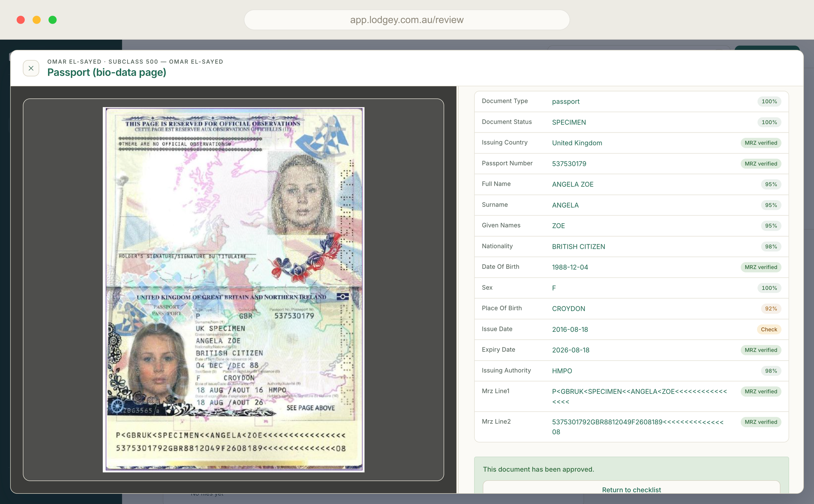Click the Mrz Line1 value text
Screen dimensions: 814x504
[639, 396]
